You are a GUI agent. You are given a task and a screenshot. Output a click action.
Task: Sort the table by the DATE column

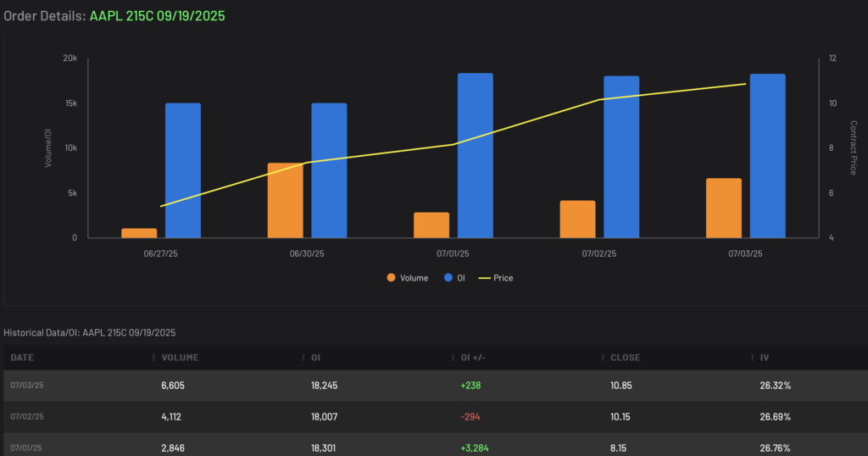(22, 358)
